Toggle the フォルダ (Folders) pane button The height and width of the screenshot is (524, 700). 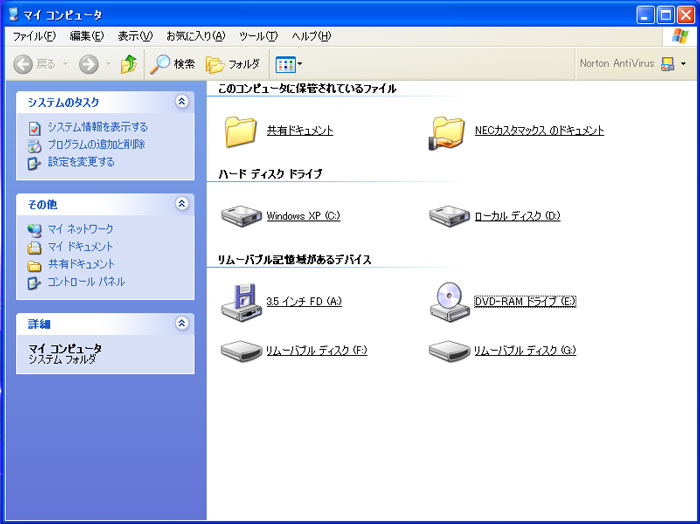click(232, 64)
